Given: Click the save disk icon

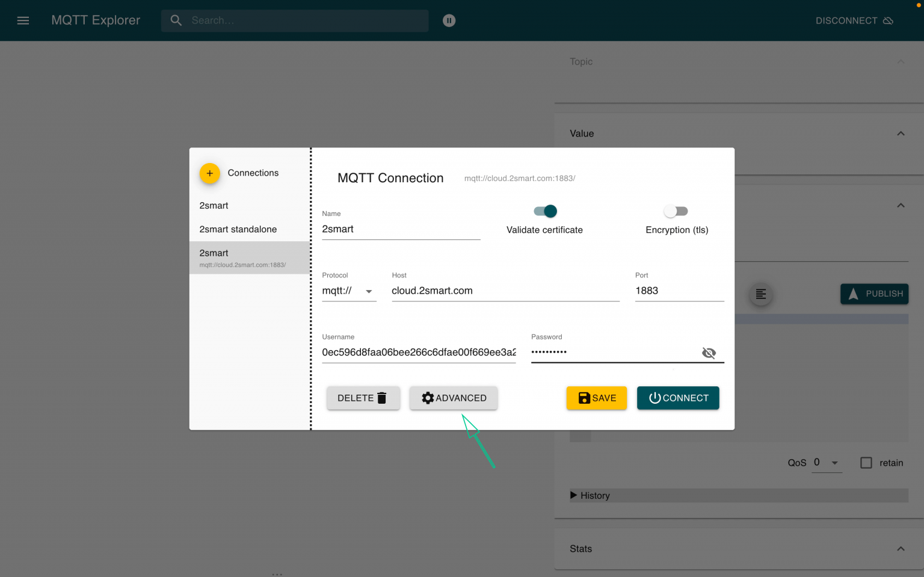Looking at the screenshot, I should pos(584,398).
